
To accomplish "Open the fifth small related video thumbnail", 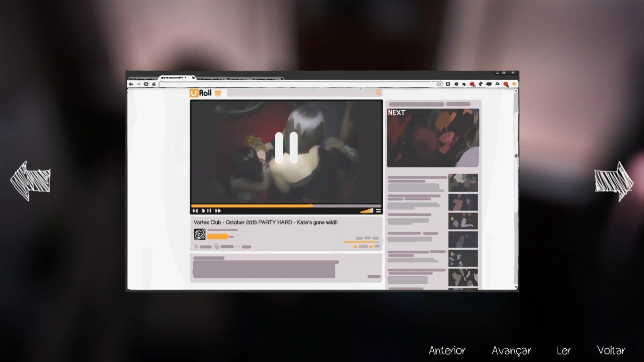I will (463, 258).
